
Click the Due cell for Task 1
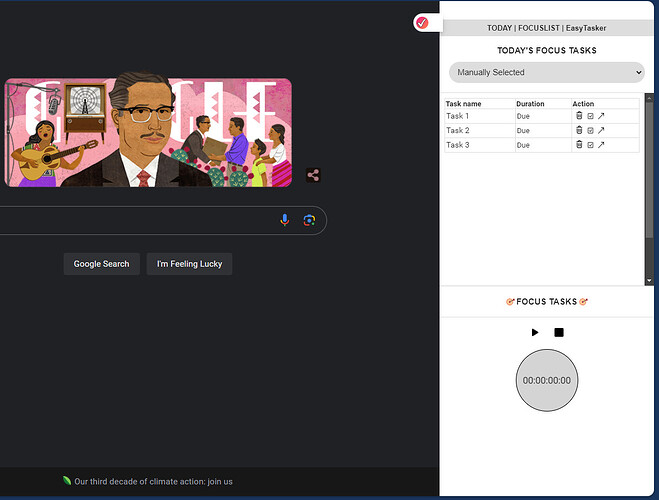click(x=543, y=116)
